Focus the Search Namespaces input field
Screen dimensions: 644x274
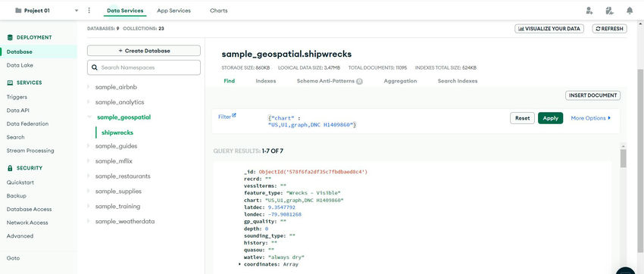[x=144, y=67]
